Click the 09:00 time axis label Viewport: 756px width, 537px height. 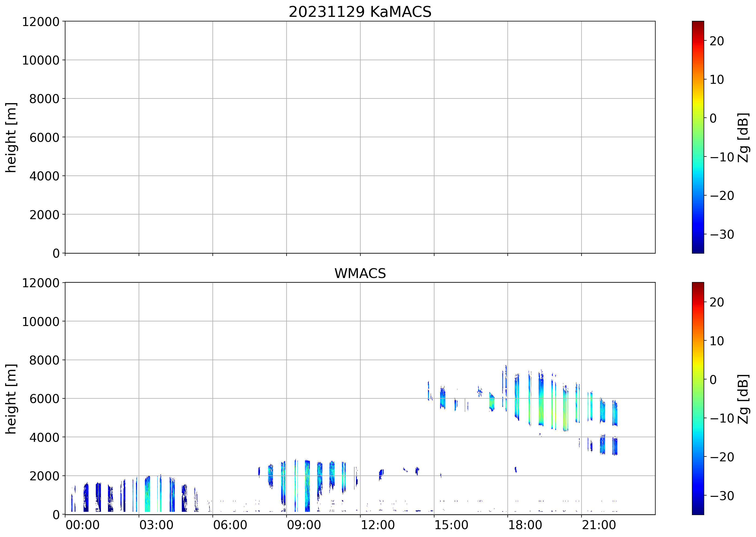pos(304,525)
